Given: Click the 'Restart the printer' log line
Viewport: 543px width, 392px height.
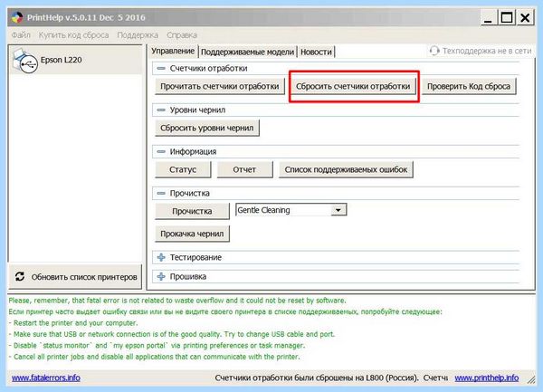Looking at the screenshot, I should coord(73,322).
